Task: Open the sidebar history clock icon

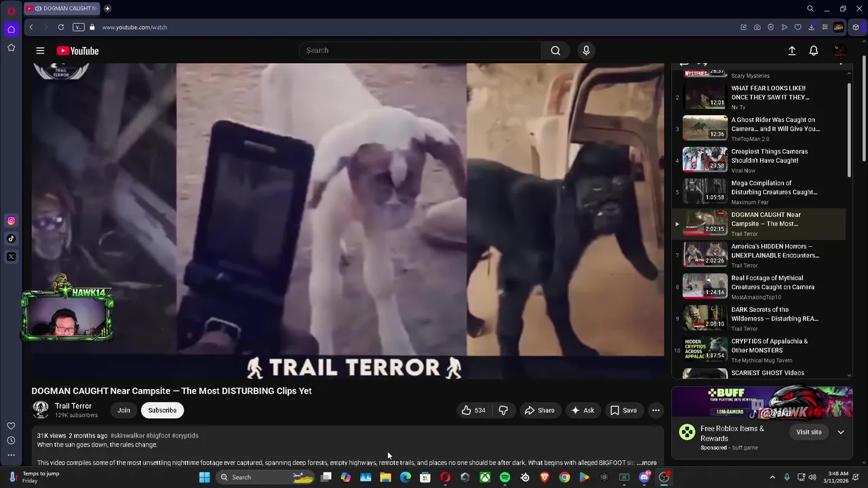Action: pos(11,441)
